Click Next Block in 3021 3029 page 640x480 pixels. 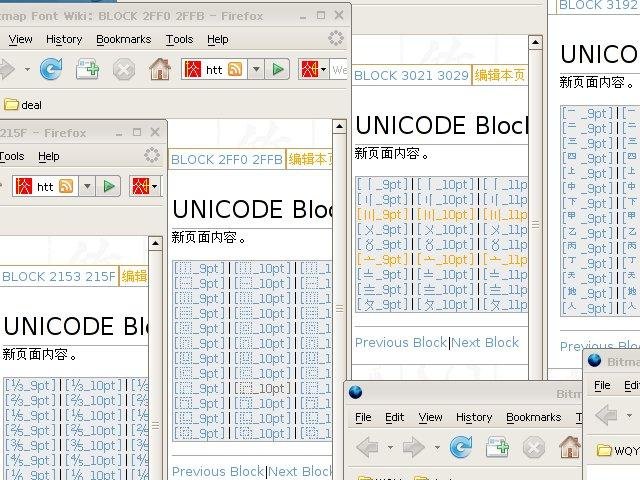point(485,342)
